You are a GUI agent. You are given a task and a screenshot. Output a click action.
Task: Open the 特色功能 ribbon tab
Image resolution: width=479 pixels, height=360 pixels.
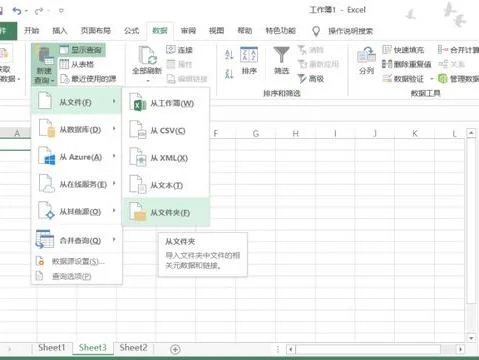pos(281,31)
